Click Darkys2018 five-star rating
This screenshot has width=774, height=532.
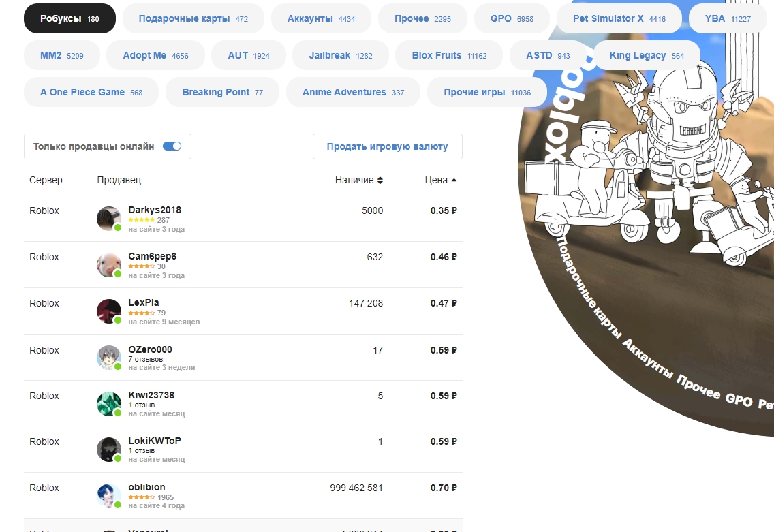[x=141, y=220]
